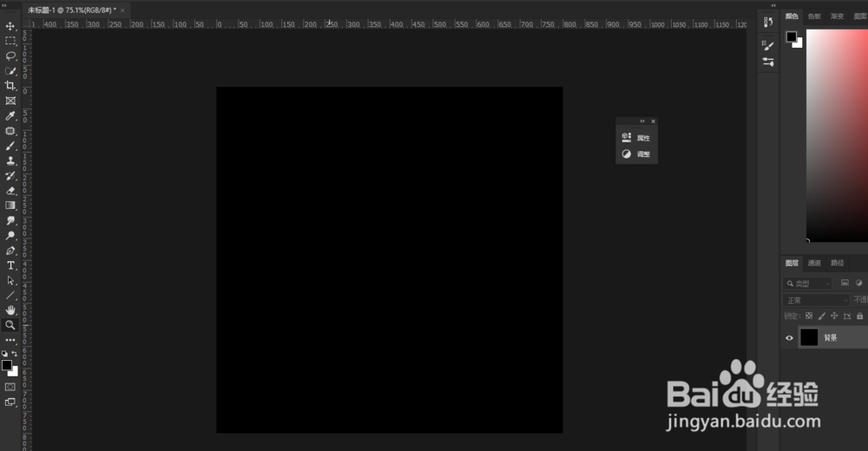Select the Eraser tool
The height and width of the screenshot is (451, 868).
10,191
